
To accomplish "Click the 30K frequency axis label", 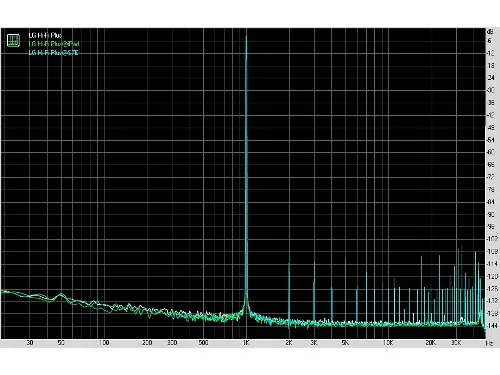I will (x=456, y=343).
